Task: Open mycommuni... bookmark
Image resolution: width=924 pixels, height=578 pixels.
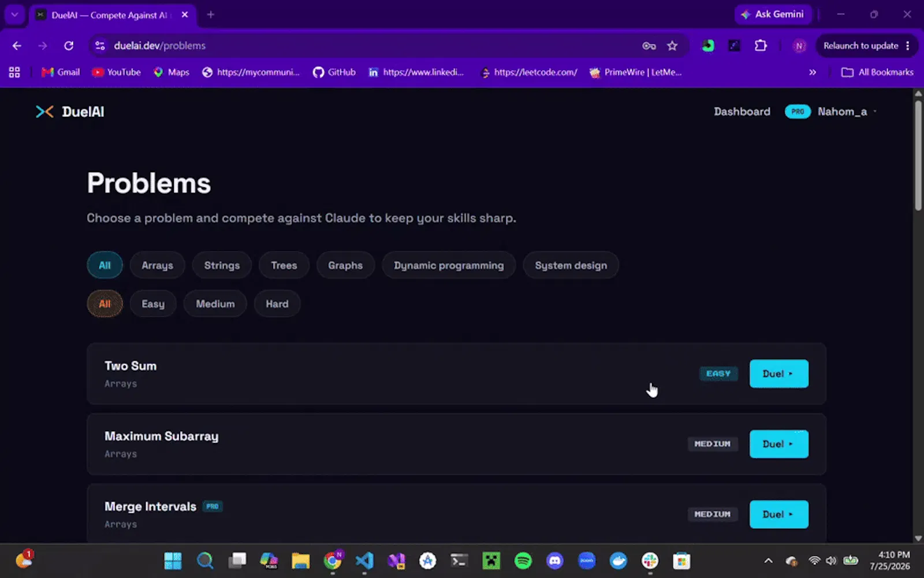Action: tap(251, 72)
